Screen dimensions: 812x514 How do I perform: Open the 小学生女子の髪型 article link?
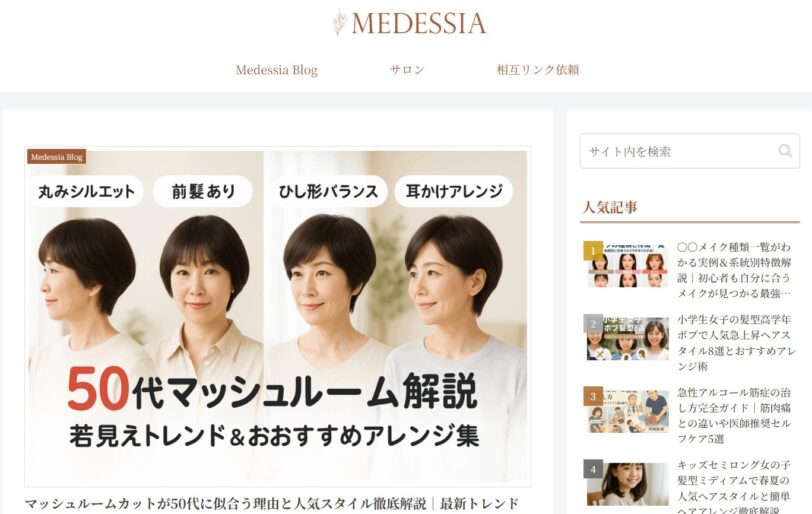(x=736, y=343)
